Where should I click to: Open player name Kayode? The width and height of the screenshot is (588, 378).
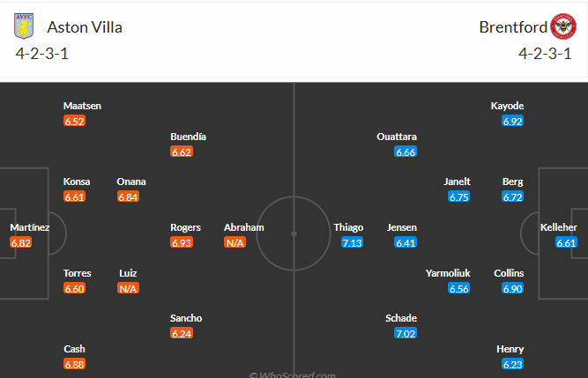(507, 106)
